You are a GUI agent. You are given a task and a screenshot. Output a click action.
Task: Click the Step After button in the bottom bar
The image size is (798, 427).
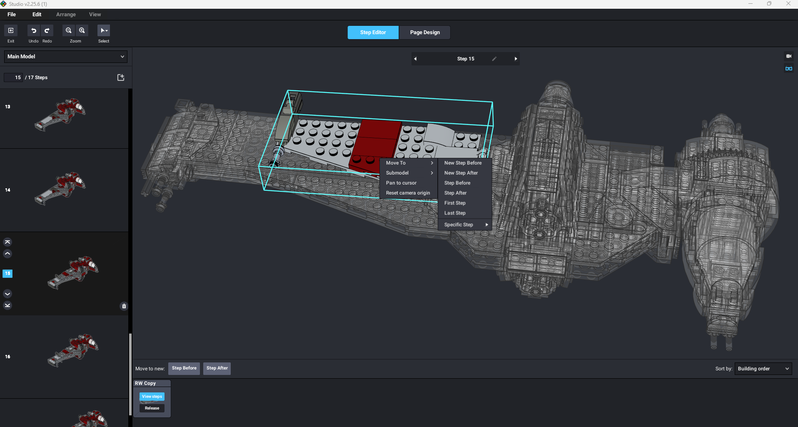point(217,368)
